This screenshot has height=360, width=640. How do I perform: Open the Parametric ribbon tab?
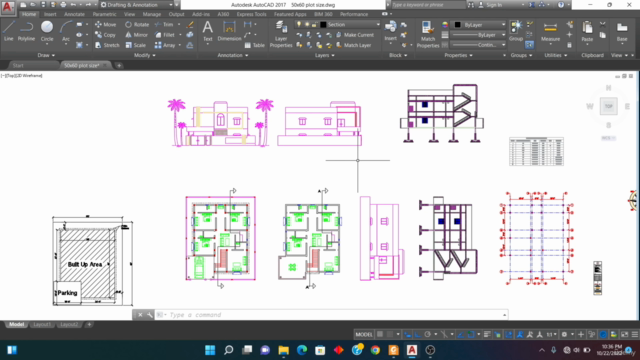[x=104, y=14]
